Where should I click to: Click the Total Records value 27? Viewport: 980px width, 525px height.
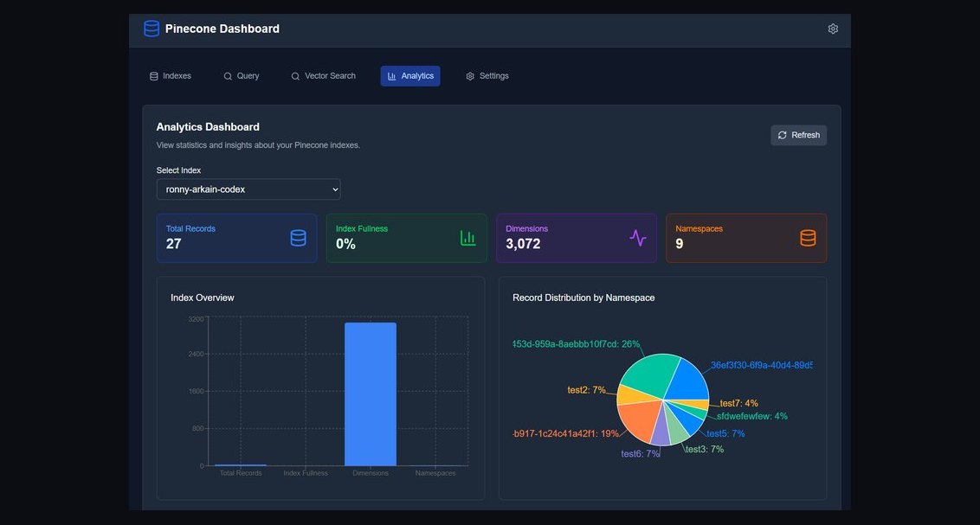(x=174, y=244)
